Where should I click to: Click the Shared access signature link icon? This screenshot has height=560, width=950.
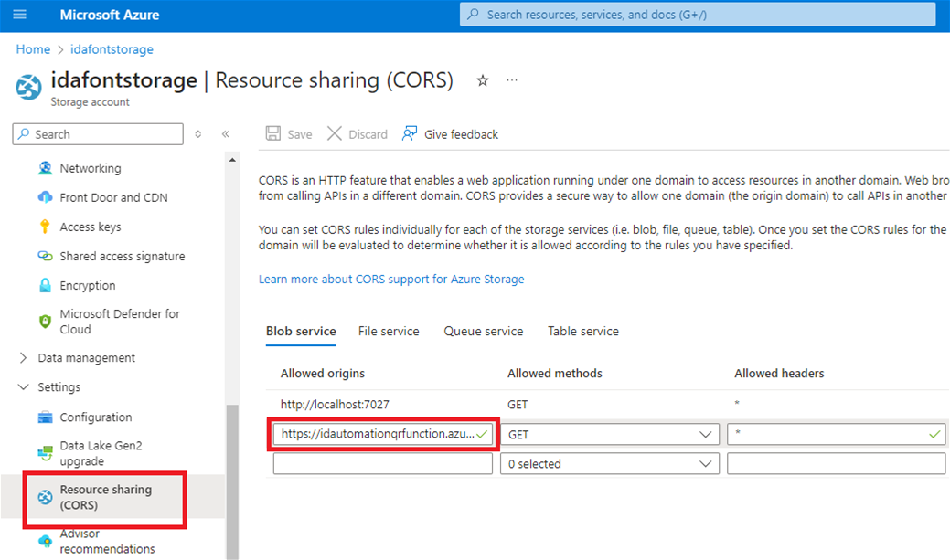click(x=46, y=256)
